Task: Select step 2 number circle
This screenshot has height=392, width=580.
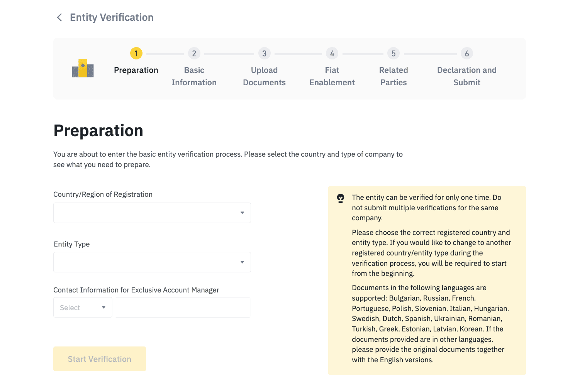Action: point(194,53)
